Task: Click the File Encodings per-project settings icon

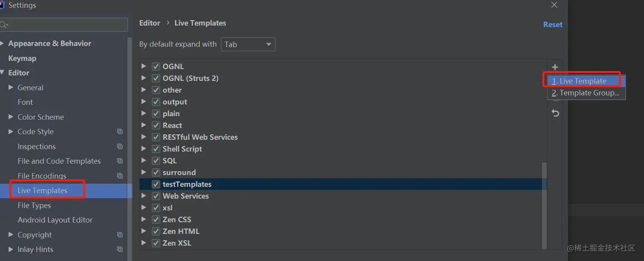Action: (x=120, y=176)
